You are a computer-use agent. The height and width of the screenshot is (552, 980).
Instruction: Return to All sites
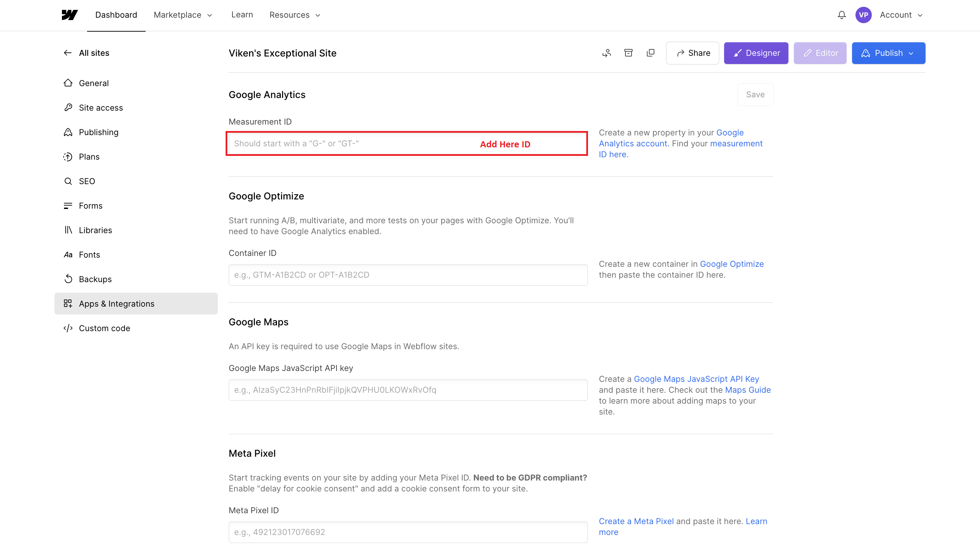94,53
